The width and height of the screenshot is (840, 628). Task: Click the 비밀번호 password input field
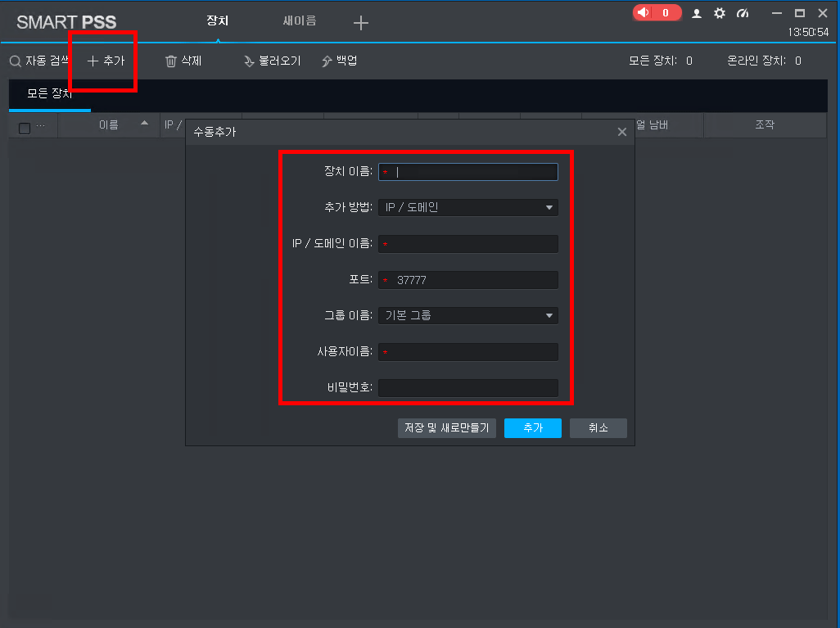[467, 387]
